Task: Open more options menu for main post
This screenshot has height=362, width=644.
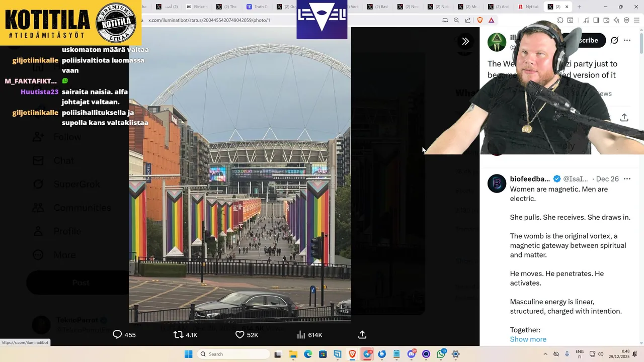Action: 627,41
